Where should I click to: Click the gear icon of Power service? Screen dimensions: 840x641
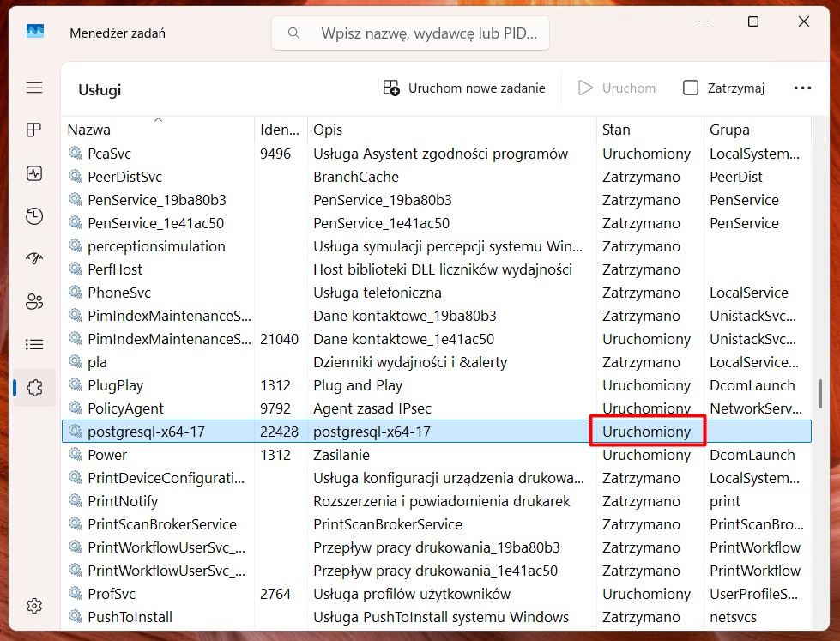(x=76, y=455)
